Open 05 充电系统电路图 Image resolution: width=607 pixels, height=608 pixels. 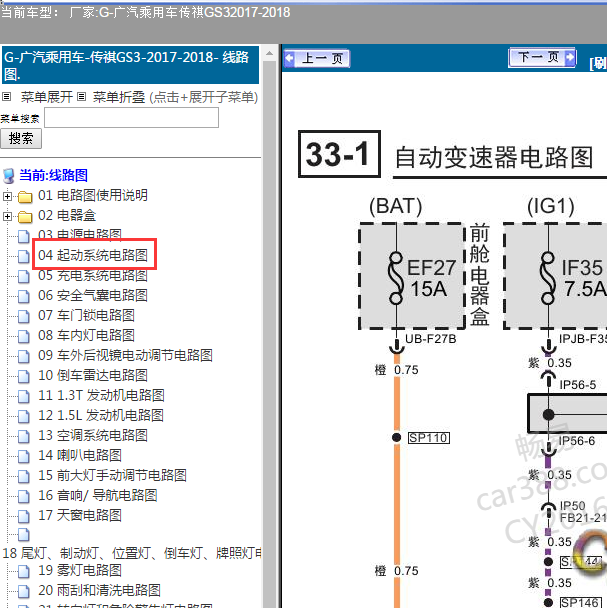tap(93, 275)
